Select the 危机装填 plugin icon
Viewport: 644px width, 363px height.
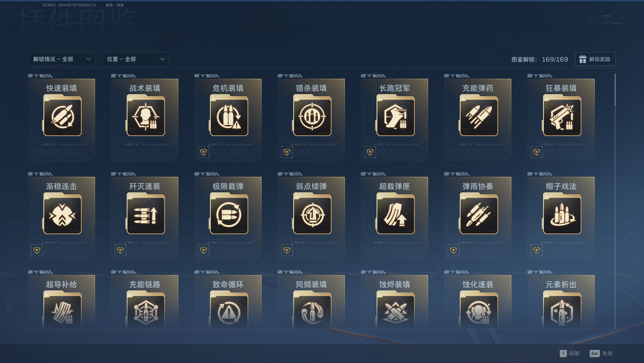(x=229, y=116)
